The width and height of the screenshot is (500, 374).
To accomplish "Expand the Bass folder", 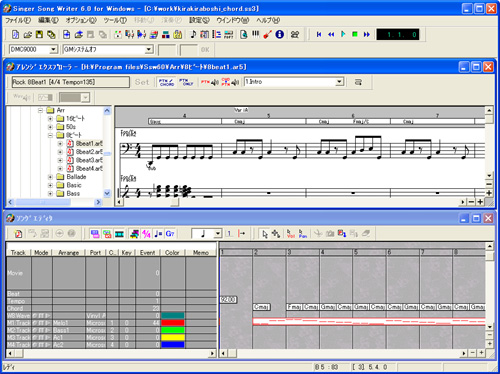I will point(50,193).
